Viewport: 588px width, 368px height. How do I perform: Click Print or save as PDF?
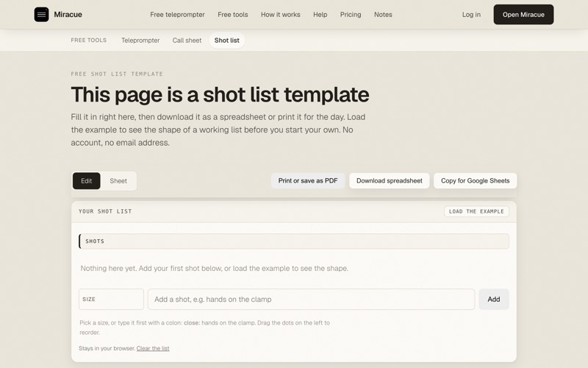point(308,180)
